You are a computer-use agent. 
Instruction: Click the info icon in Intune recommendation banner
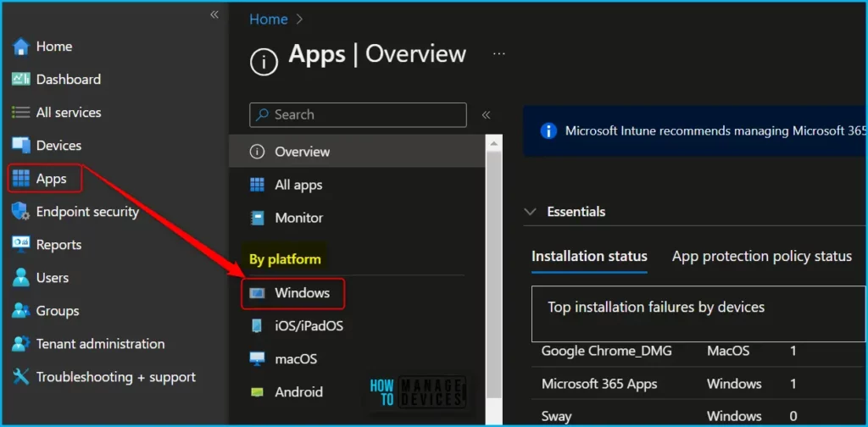tap(548, 131)
